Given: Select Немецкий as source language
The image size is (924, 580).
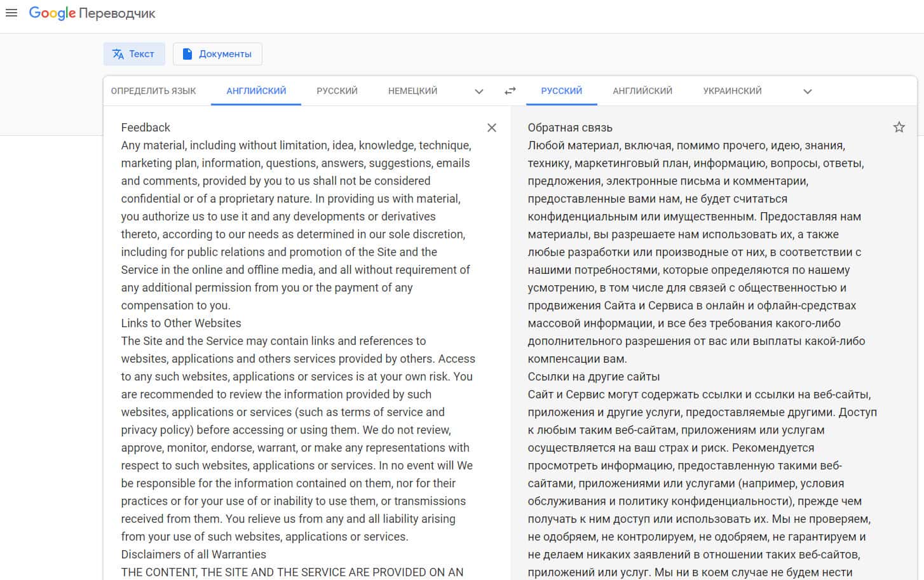Looking at the screenshot, I should pos(412,91).
